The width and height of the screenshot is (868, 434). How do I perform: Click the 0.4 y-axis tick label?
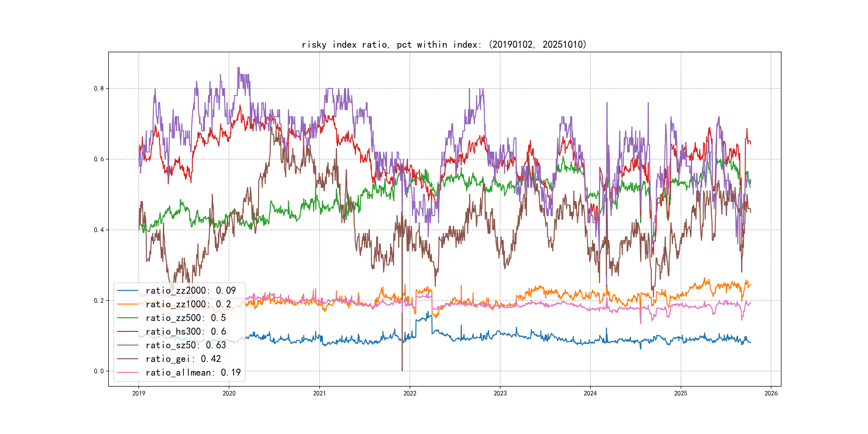coord(99,230)
